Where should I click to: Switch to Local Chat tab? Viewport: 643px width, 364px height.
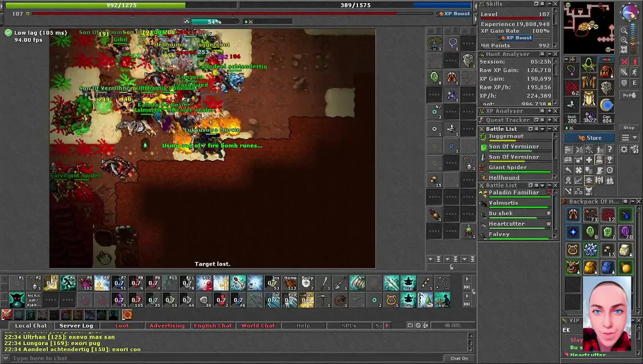(x=31, y=326)
